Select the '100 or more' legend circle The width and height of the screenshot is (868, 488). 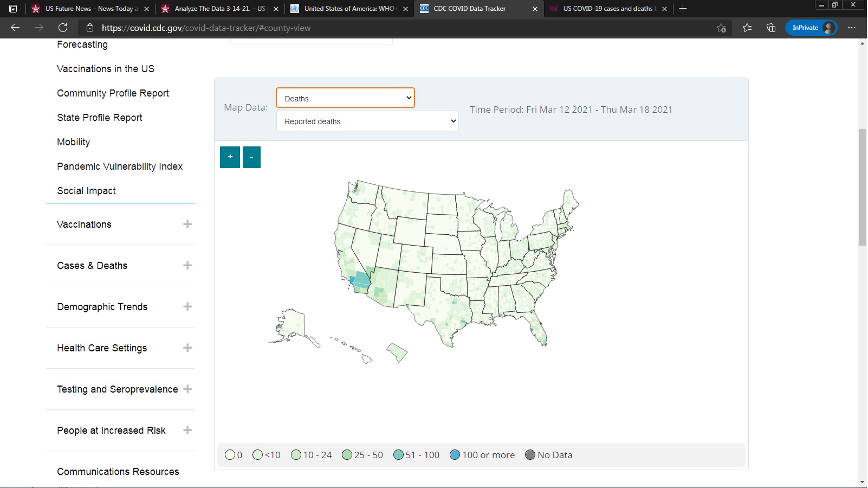tap(455, 455)
